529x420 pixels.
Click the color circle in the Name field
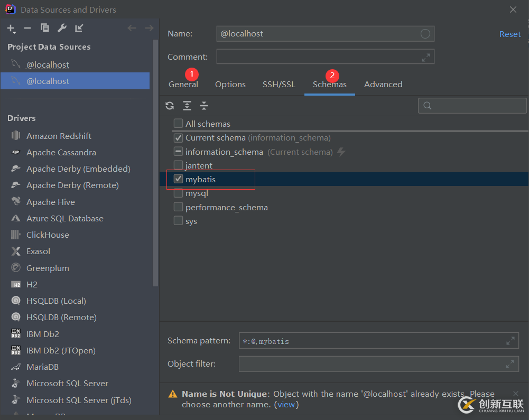(x=425, y=34)
